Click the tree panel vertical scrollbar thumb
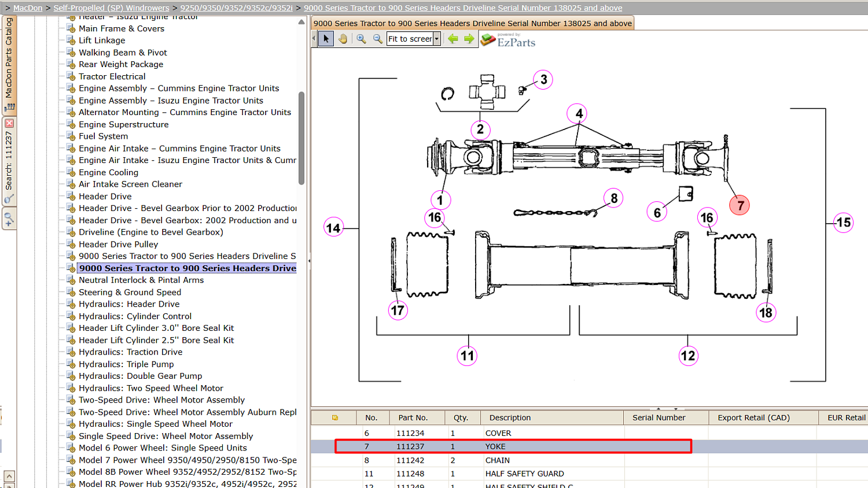Viewport: 868px width, 488px height. pos(301,138)
